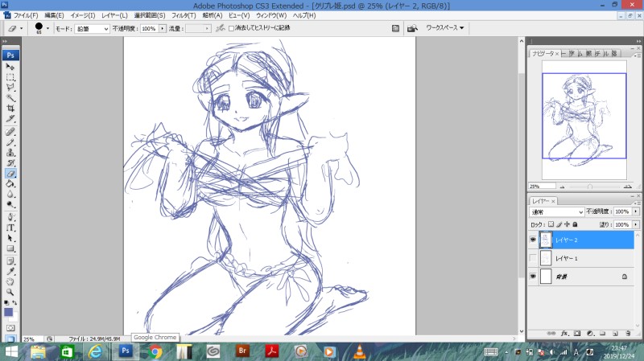Click the delete layer trash icon

(628, 333)
